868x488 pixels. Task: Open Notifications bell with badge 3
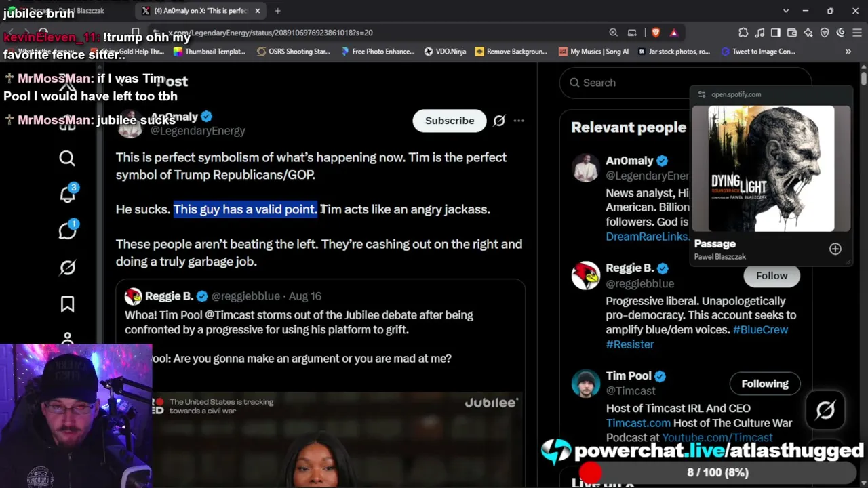tap(68, 194)
